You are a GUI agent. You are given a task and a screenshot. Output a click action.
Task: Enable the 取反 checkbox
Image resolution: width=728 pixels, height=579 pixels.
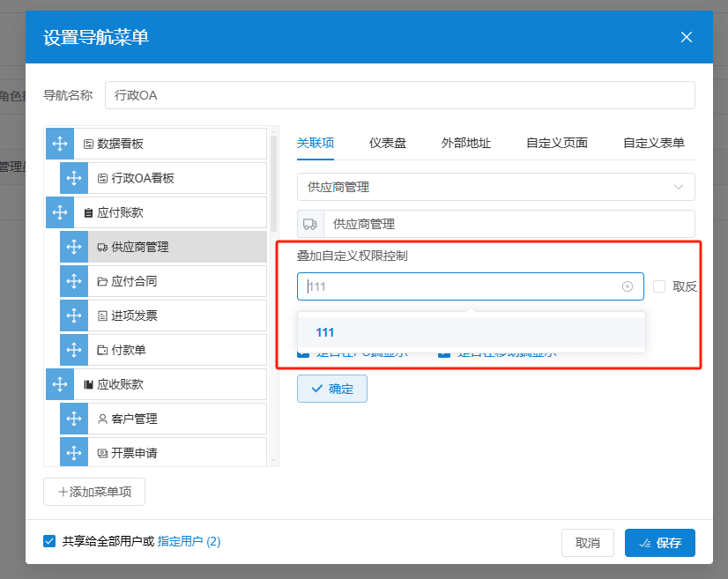[659, 286]
